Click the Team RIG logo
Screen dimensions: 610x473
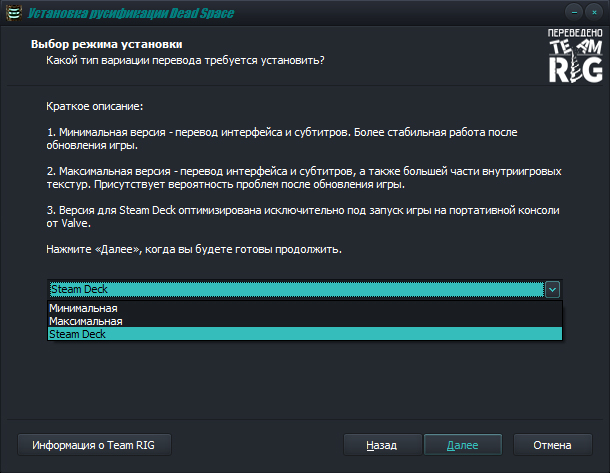pos(573,56)
